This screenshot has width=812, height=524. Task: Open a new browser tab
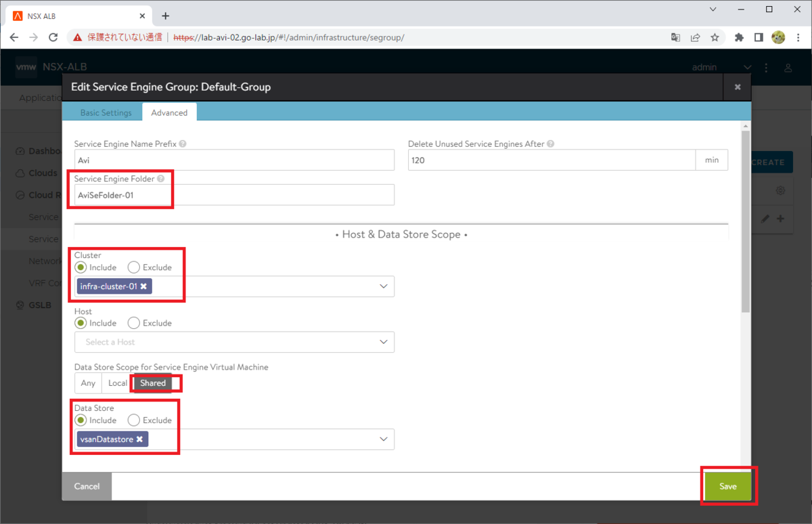[x=166, y=16]
